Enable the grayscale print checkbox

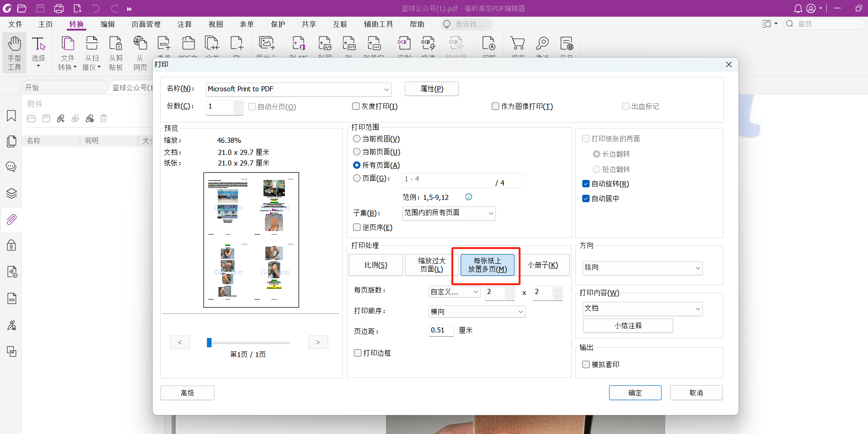tap(356, 106)
